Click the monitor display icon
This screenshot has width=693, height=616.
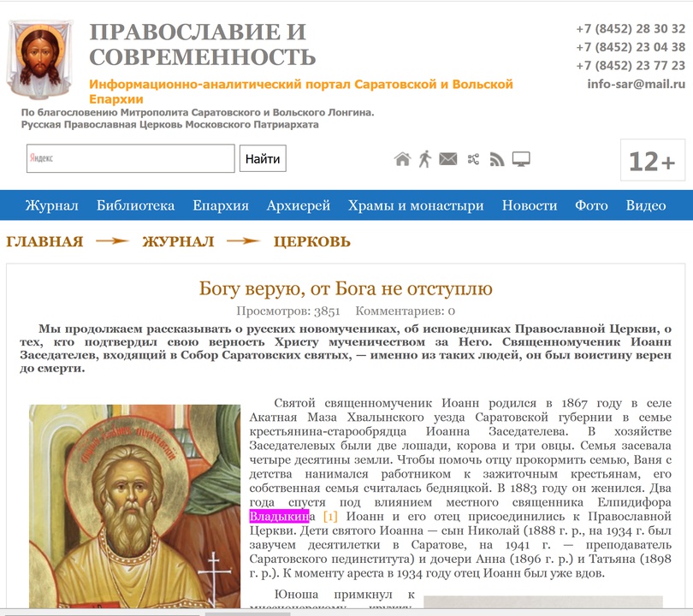pos(521,159)
